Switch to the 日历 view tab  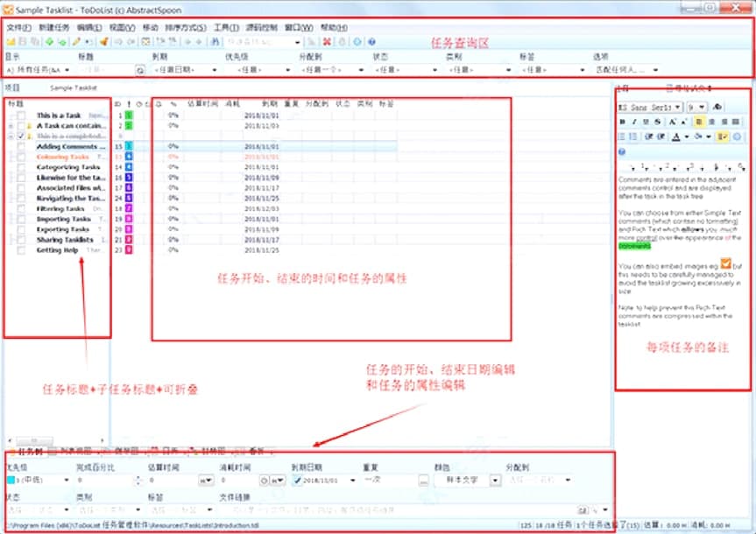pos(165,451)
